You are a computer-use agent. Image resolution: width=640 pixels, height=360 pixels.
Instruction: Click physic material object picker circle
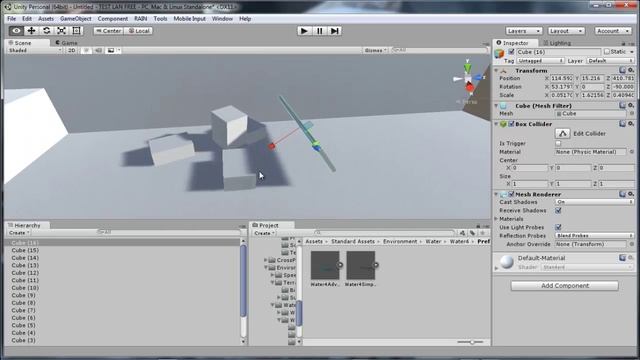(631, 152)
